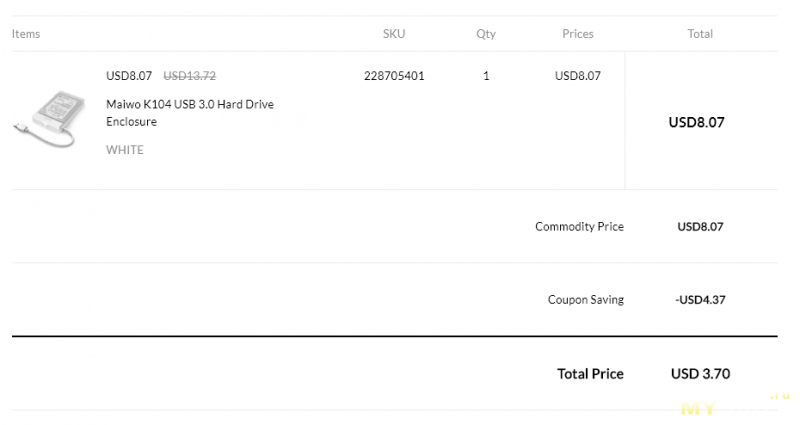
Task: Select the Qty column header
Action: point(486,34)
